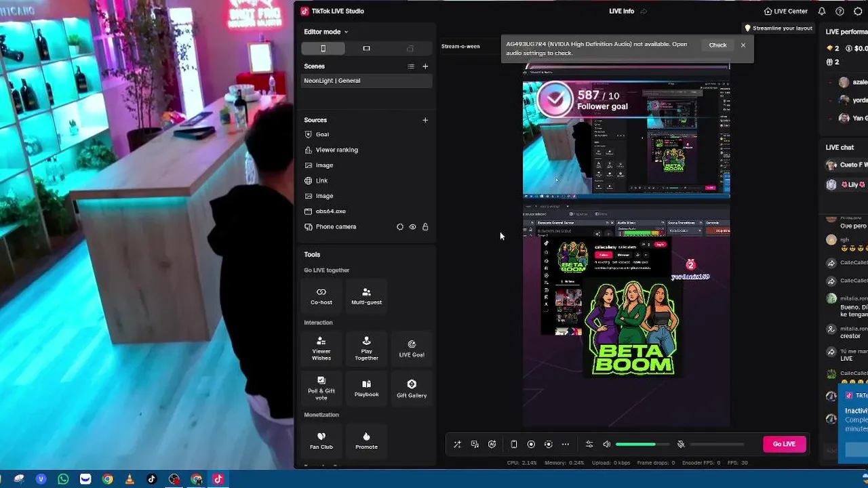This screenshot has width=868, height=488.
Task: Switch to landscape layout mode
Action: [x=366, y=48]
